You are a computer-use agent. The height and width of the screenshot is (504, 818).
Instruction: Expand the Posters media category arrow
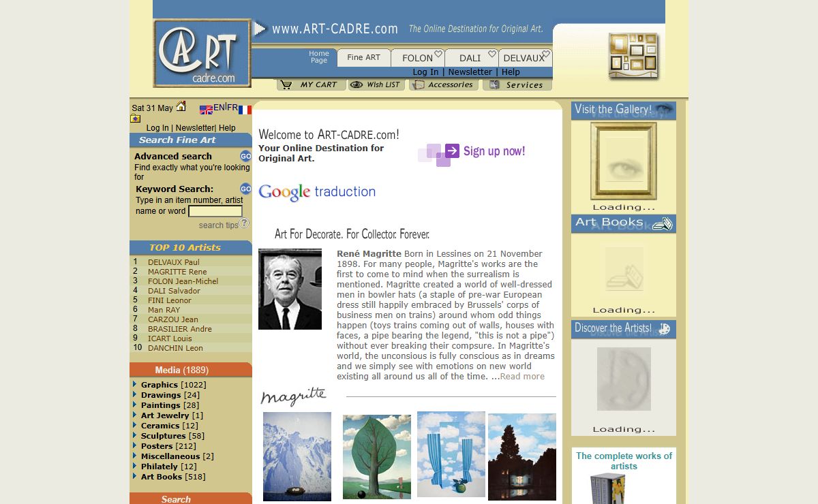[x=135, y=445]
